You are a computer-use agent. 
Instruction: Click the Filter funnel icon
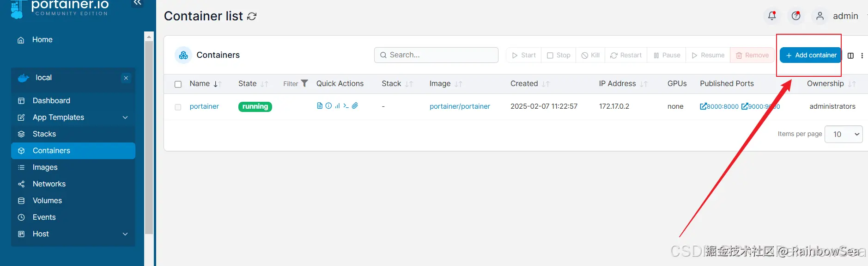coord(304,83)
